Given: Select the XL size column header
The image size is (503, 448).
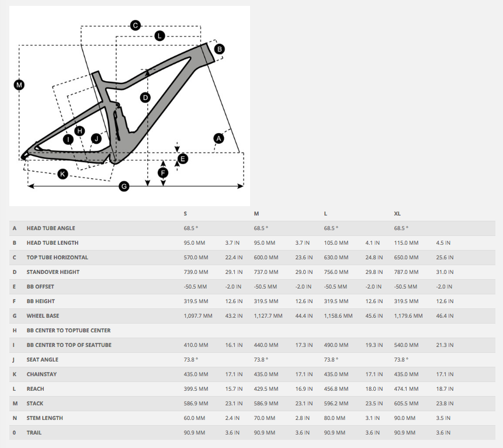Looking at the screenshot, I should click(x=397, y=214).
